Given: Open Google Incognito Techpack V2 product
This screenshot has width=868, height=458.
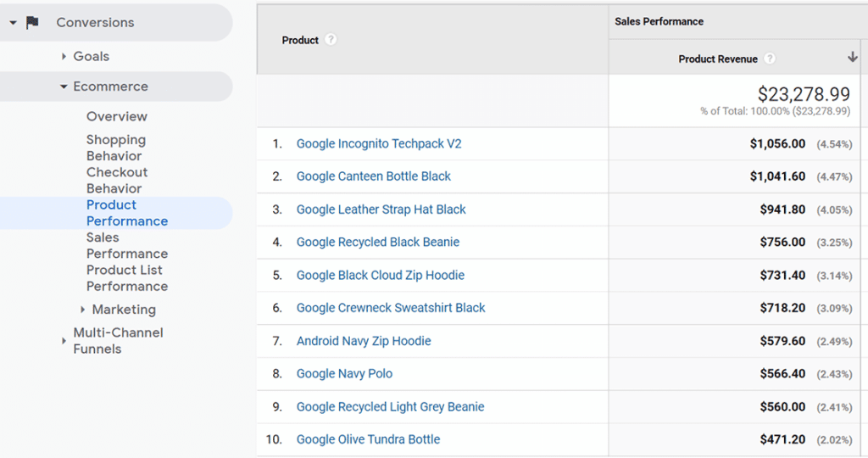Looking at the screenshot, I should point(379,144).
